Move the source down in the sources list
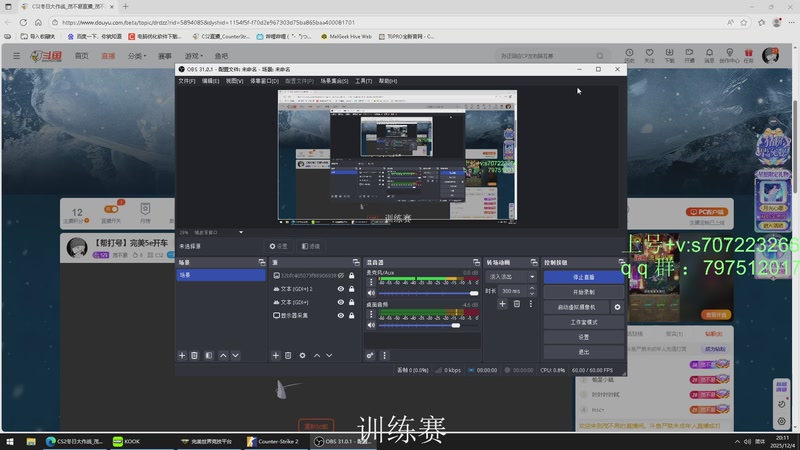The height and width of the screenshot is (450, 800). (x=329, y=355)
